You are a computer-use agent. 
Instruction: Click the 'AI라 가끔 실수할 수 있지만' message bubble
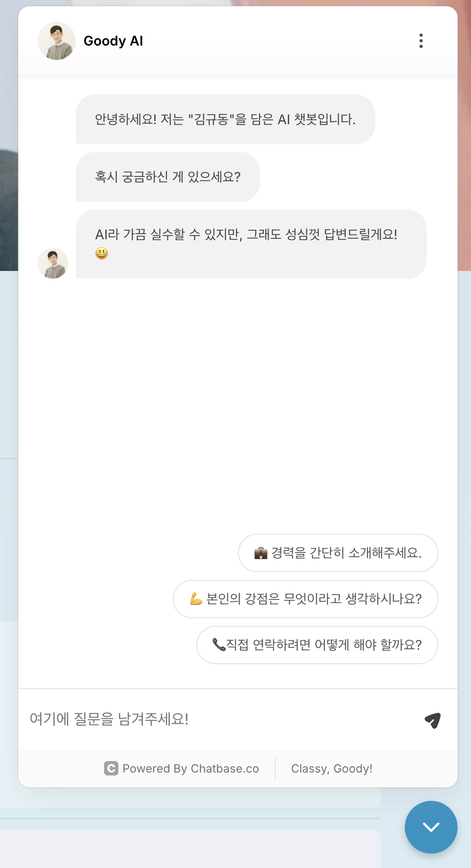pos(251,244)
